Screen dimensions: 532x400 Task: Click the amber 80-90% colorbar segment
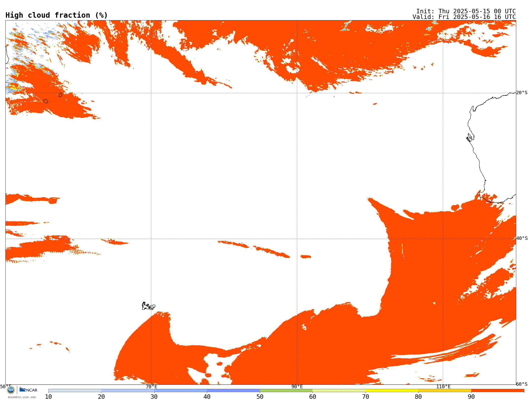(x=445, y=391)
